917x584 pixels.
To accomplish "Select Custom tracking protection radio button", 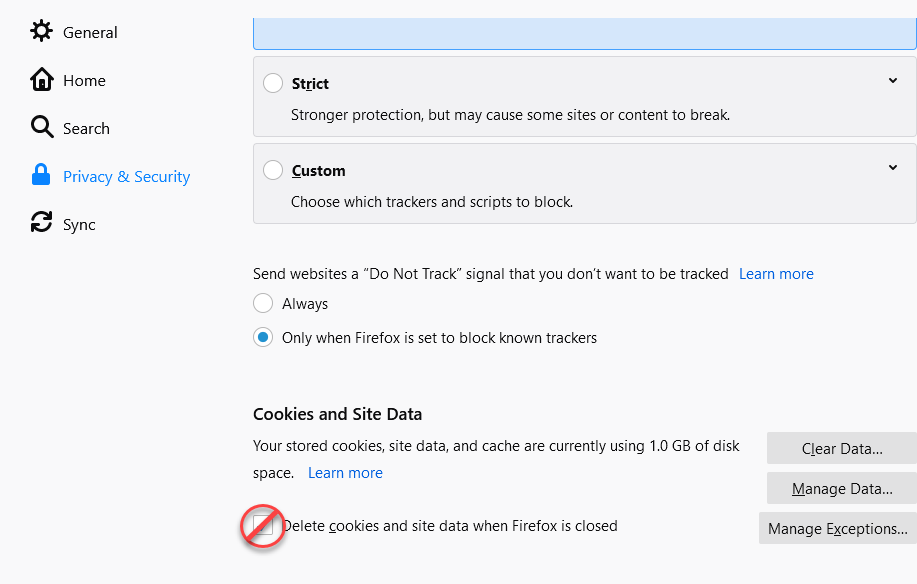I will (x=273, y=171).
